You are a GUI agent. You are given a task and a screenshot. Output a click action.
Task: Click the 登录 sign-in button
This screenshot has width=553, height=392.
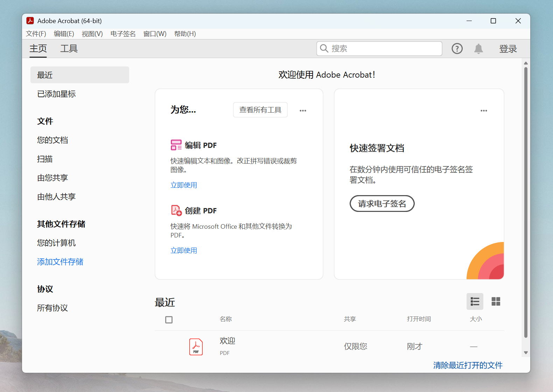pos(508,49)
